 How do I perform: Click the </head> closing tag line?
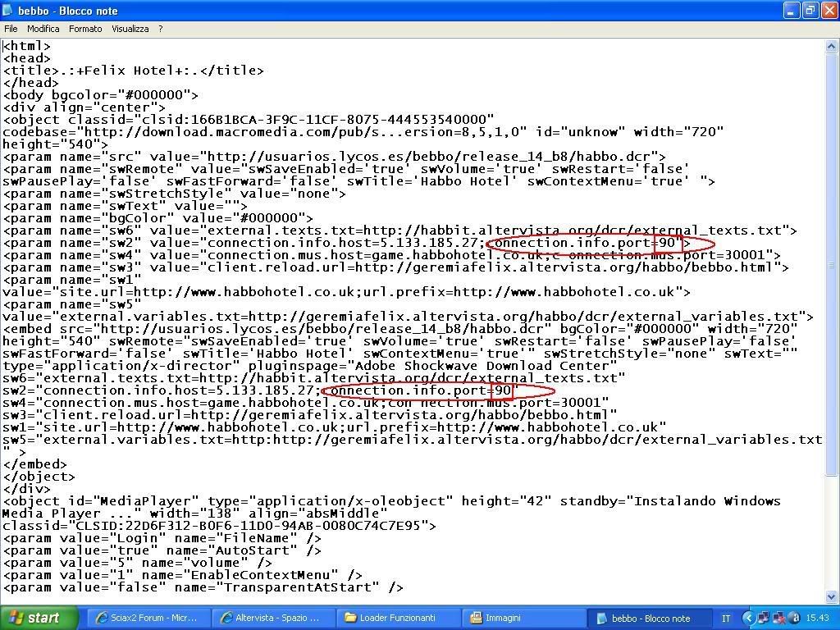(x=30, y=83)
